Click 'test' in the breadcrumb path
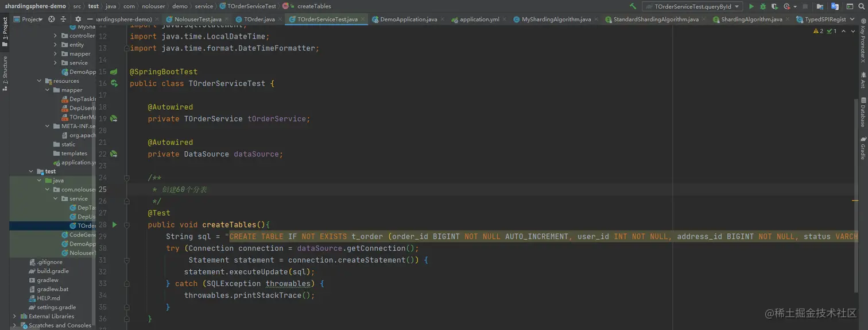Screen dimensions: 868x330 coord(93,6)
